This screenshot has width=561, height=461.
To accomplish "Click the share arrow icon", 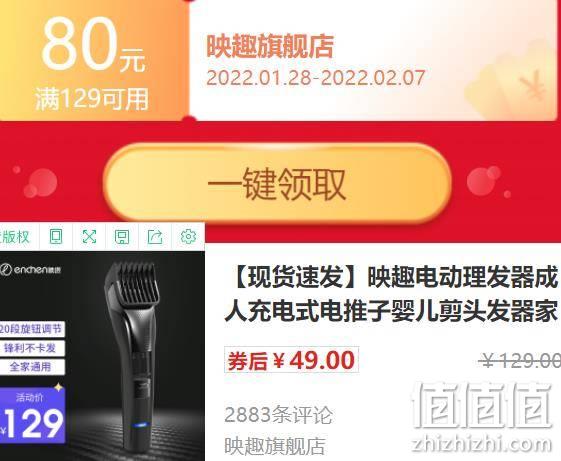I will 155,237.
